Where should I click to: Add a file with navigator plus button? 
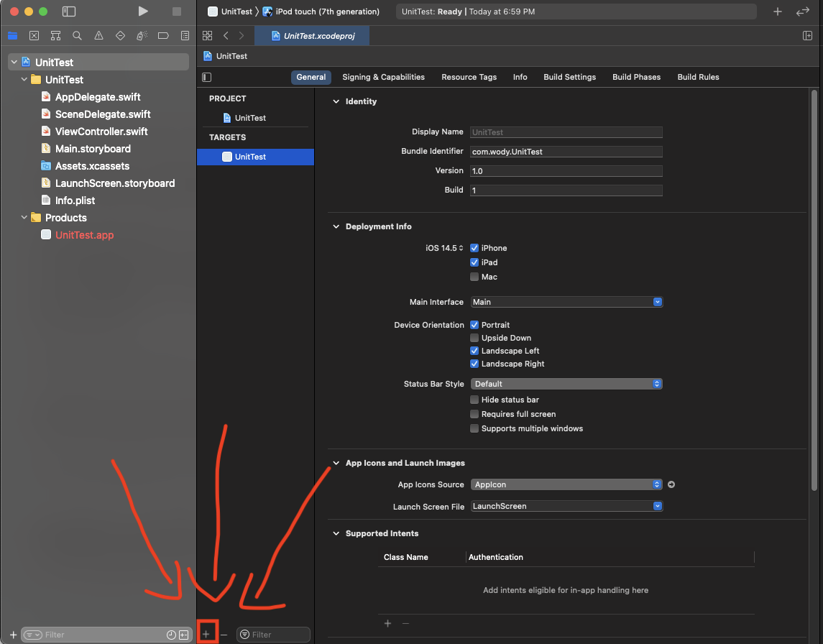13,635
